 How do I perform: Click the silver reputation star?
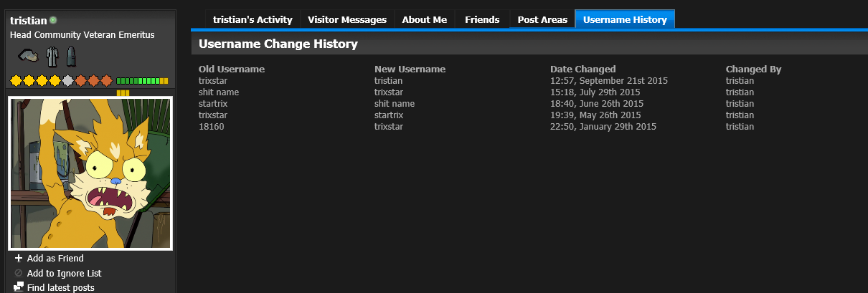point(68,80)
